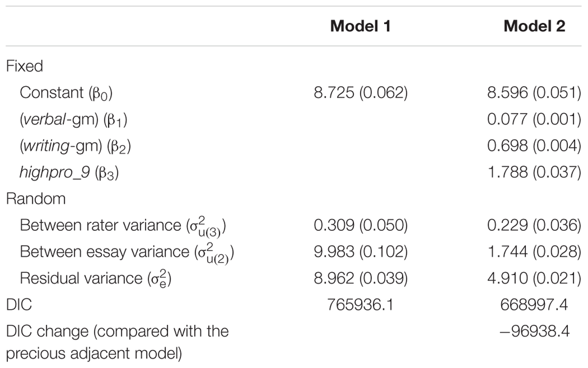Click the DIC row label
The height and width of the screenshot is (368, 588).
pyautogui.click(x=19, y=305)
